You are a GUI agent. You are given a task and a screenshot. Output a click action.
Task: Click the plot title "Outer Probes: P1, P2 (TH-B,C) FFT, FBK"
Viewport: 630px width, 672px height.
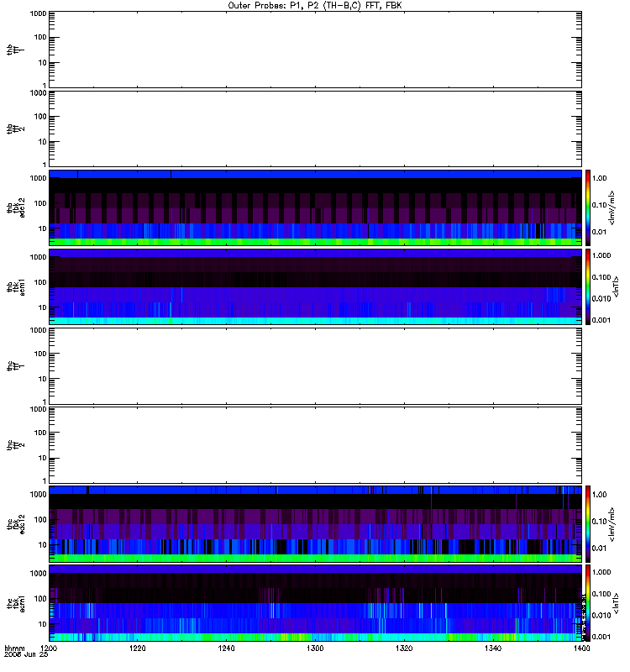[315, 6]
